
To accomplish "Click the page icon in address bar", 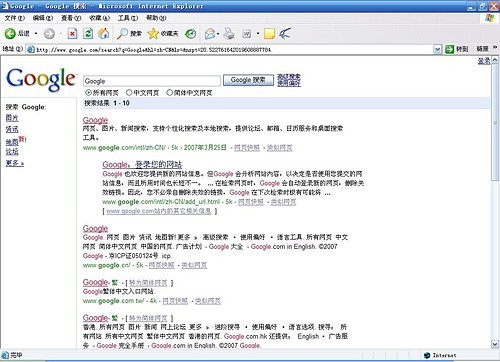I will point(31,50).
